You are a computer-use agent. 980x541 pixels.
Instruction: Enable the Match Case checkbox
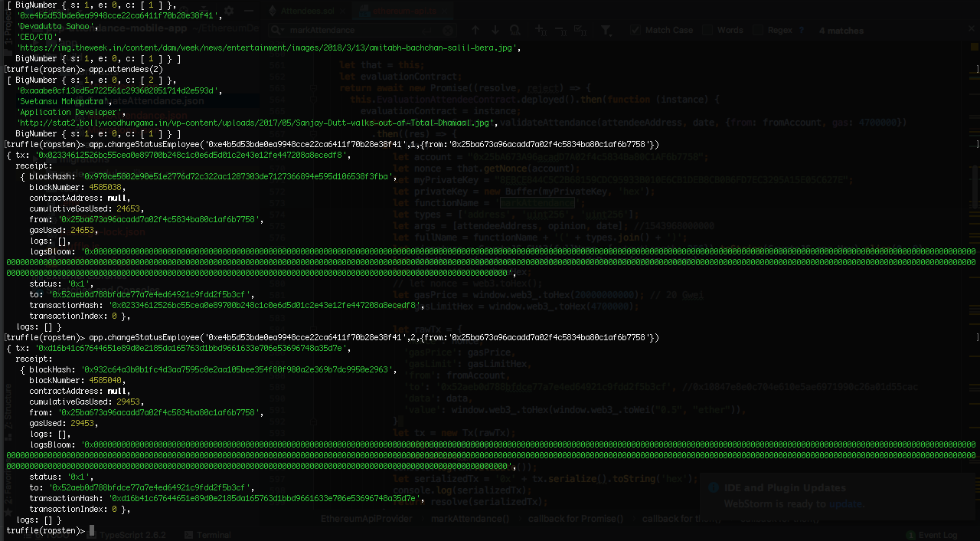(x=635, y=30)
